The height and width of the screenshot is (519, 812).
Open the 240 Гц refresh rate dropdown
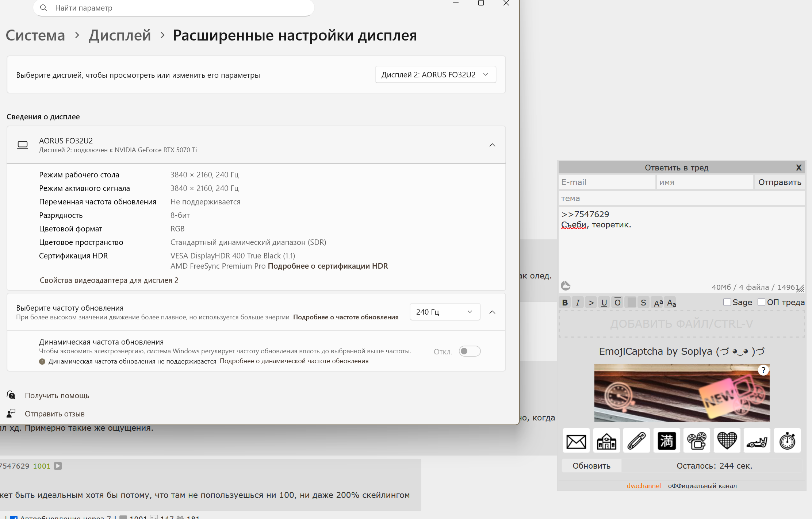(445, 312)
